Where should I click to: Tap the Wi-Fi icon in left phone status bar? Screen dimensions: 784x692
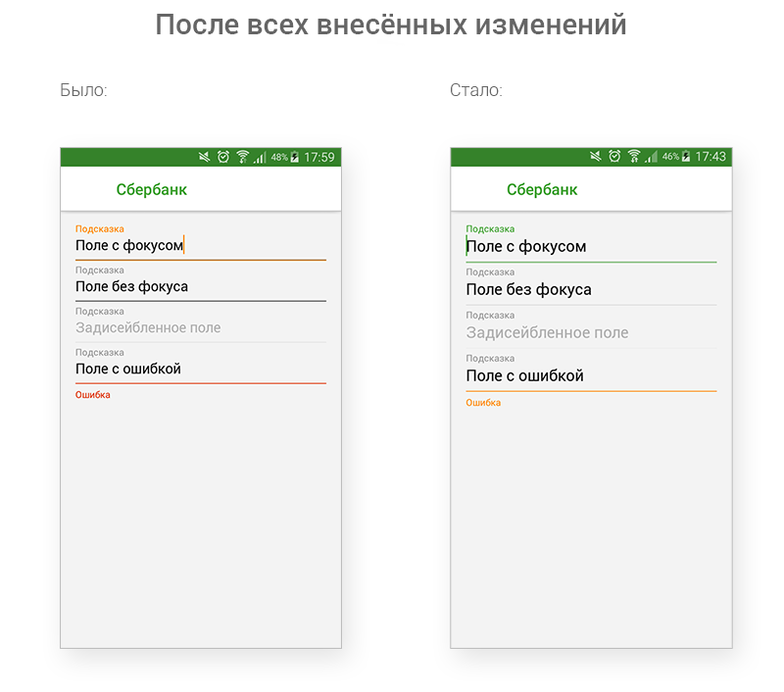pyautogui.click(x=242, y=157)
